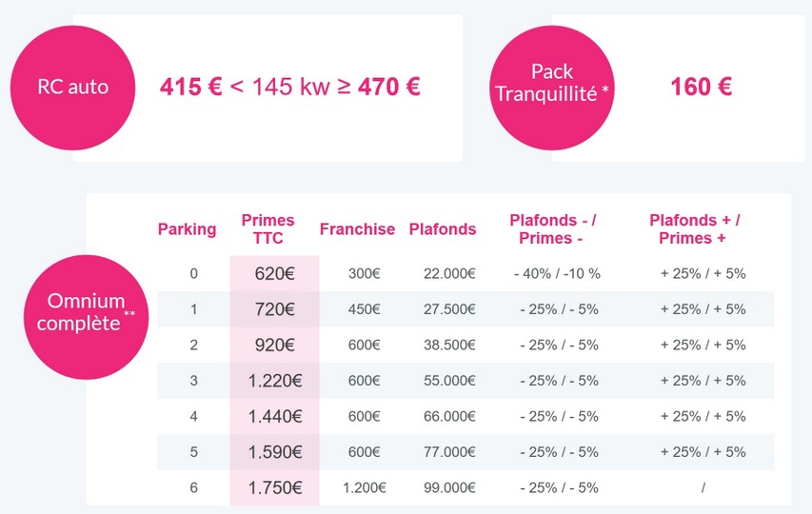Click the Parking column header

(187, 229)
